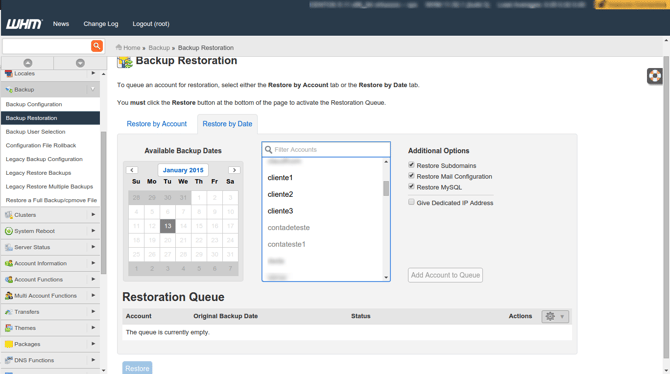The image size is (670, 374).
Task: Click the Backup sidebar icon
Action: [x=9, y=90]
